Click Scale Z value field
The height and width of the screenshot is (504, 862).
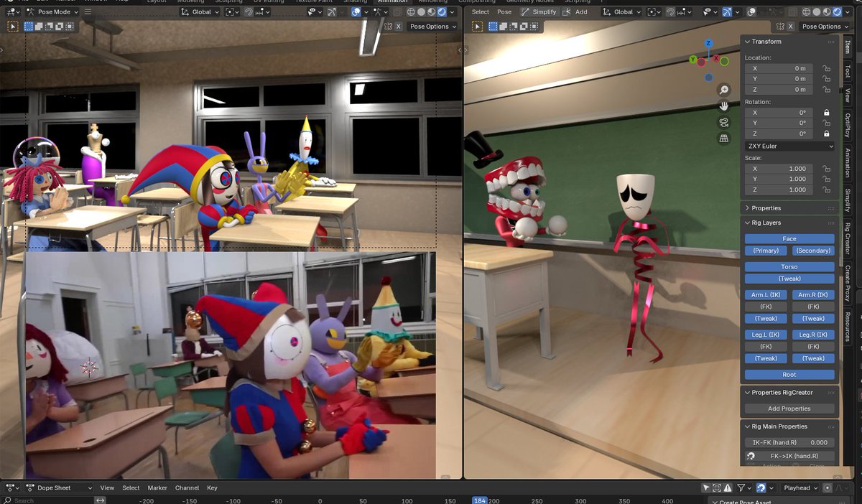(x=779, y=190)
